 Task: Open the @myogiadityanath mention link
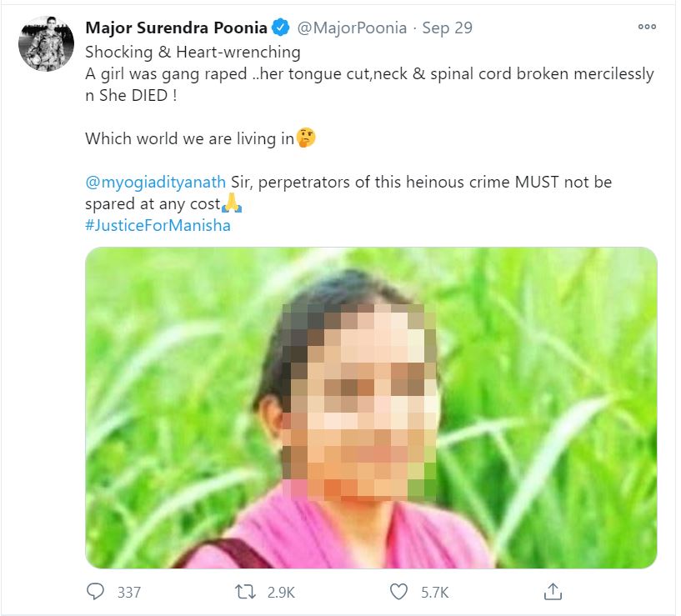point(156,182)
